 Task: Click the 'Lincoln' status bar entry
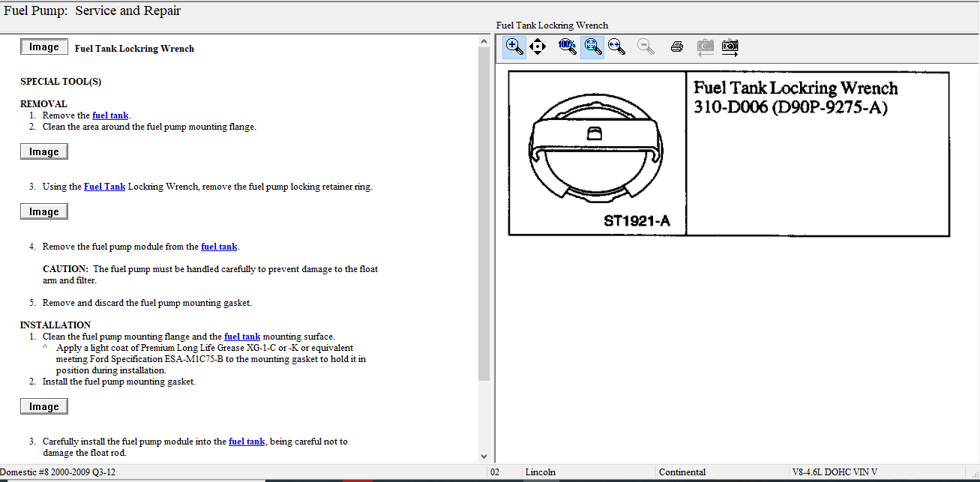point(541,472)
